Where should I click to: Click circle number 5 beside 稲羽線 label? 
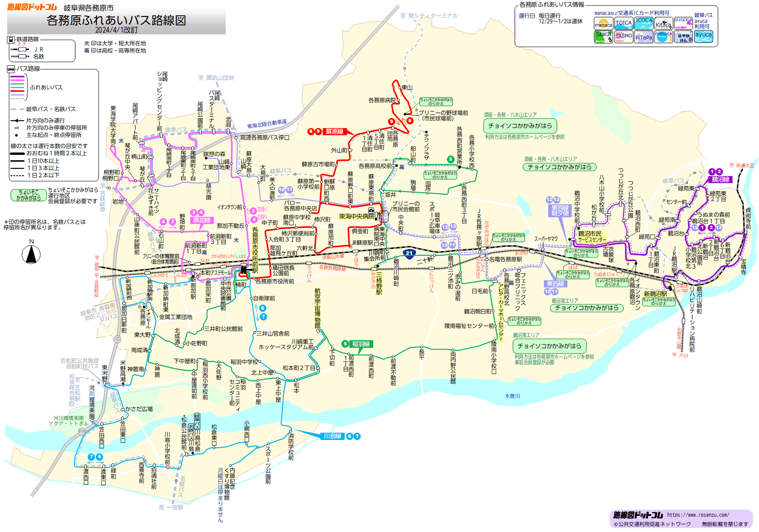coord(345,344)
